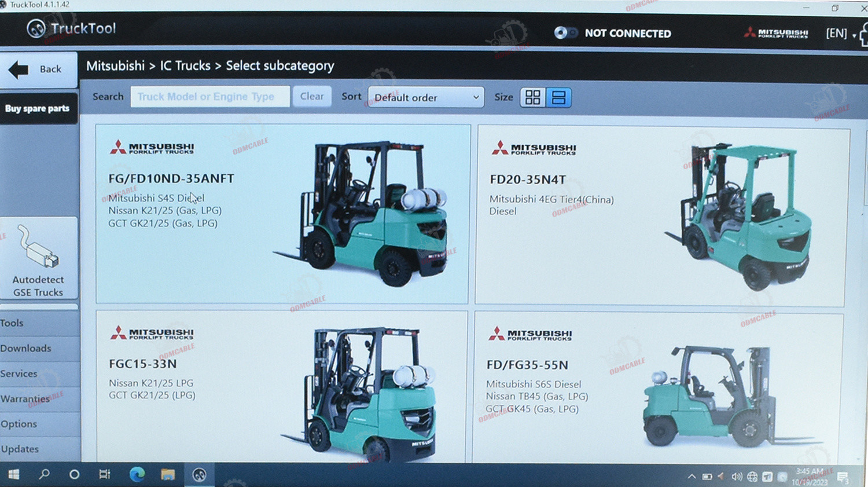Open the FD/FG35-55N truck card title
Viewport: 868px width, 487px height.
[x=527, y=365]
